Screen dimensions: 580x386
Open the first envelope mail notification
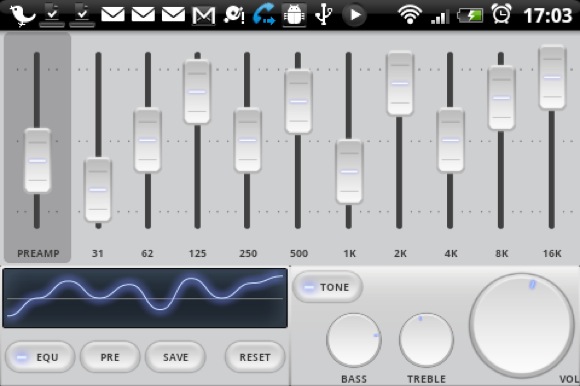113,15
